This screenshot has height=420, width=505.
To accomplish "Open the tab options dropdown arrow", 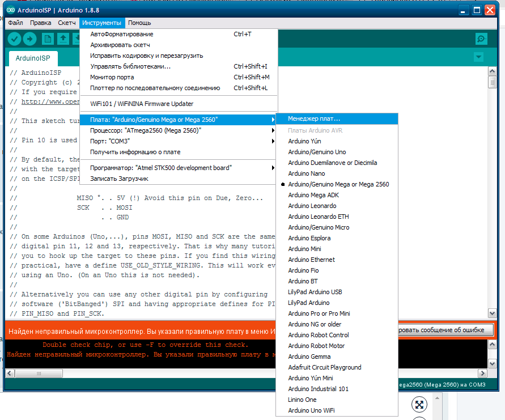I will [479, 57].
